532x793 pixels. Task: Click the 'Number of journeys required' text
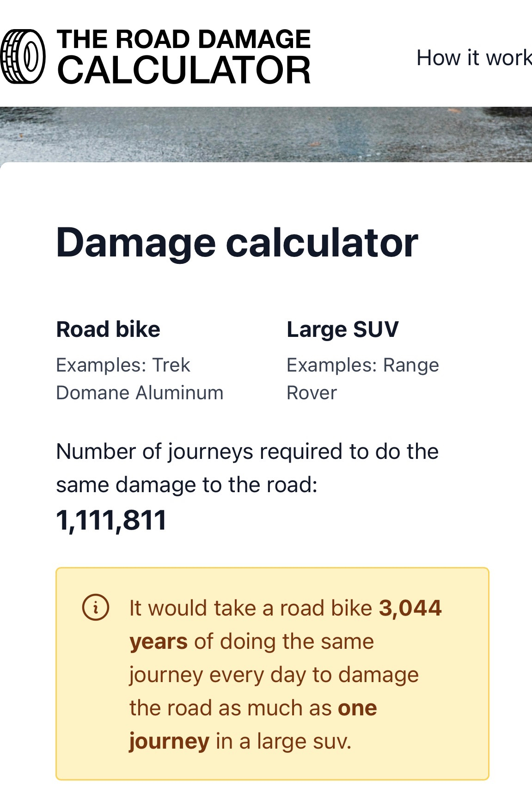point(247,451)
